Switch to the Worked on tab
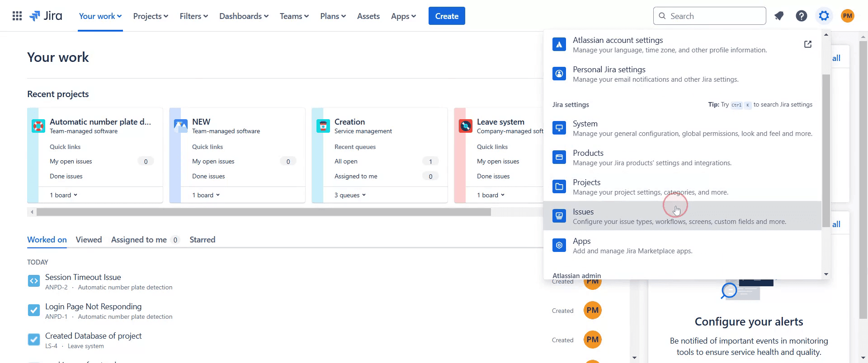 (47, 240)
